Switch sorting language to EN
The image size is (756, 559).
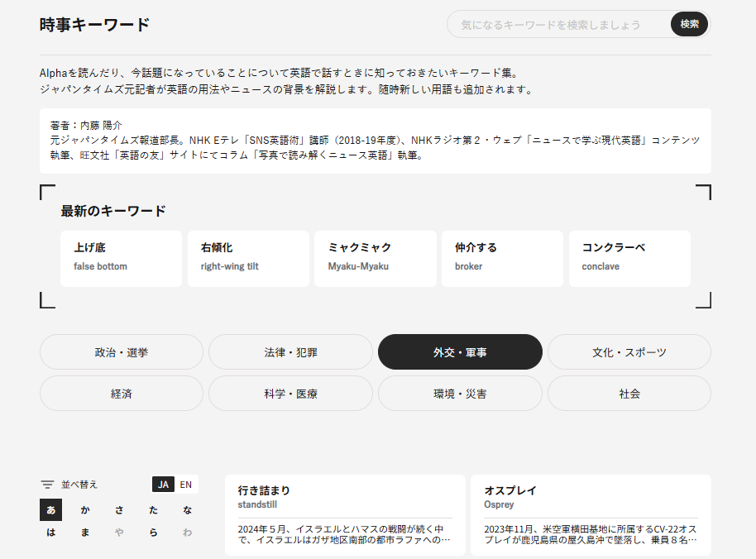point(186,485)
